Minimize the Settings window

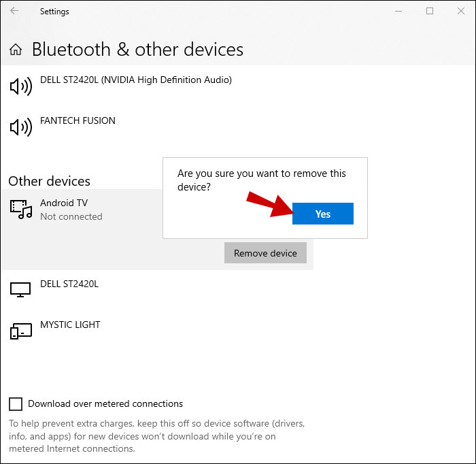pos(398,11)
